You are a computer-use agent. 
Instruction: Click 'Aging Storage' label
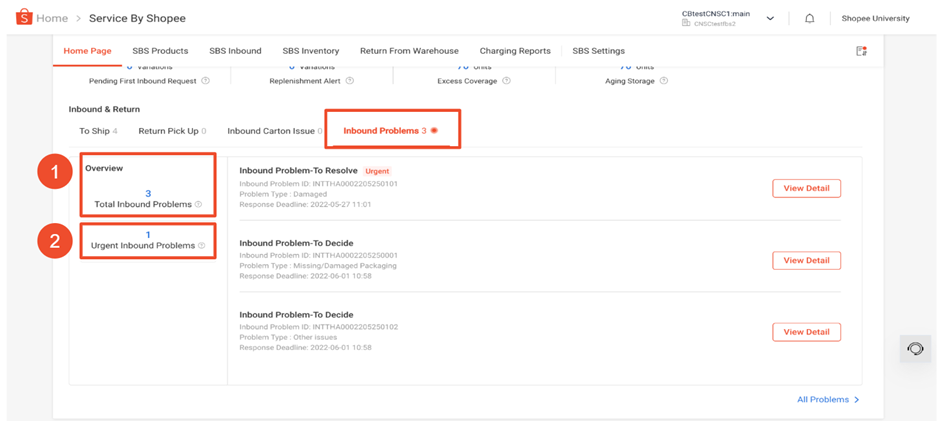point(629,81)
